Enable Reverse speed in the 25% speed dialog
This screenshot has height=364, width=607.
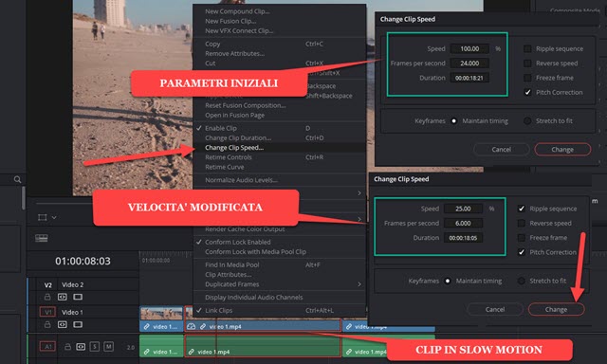click(x=522, y=223)
